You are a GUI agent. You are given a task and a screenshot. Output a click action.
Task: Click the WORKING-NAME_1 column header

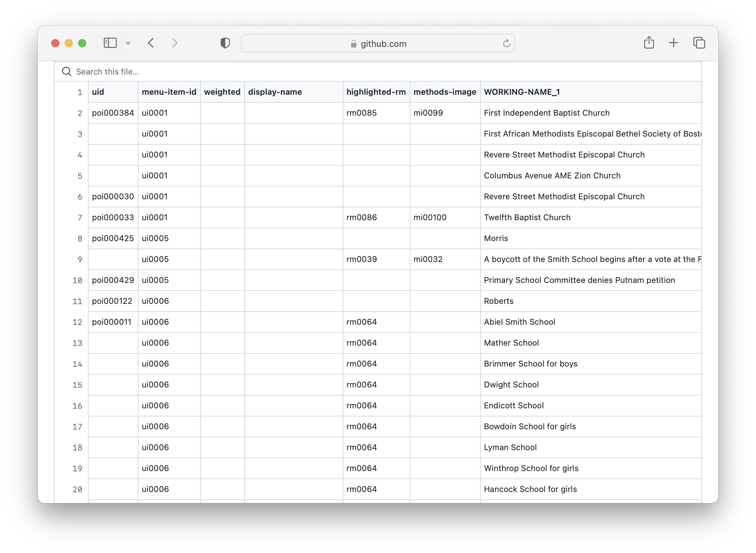coord(522,92)
